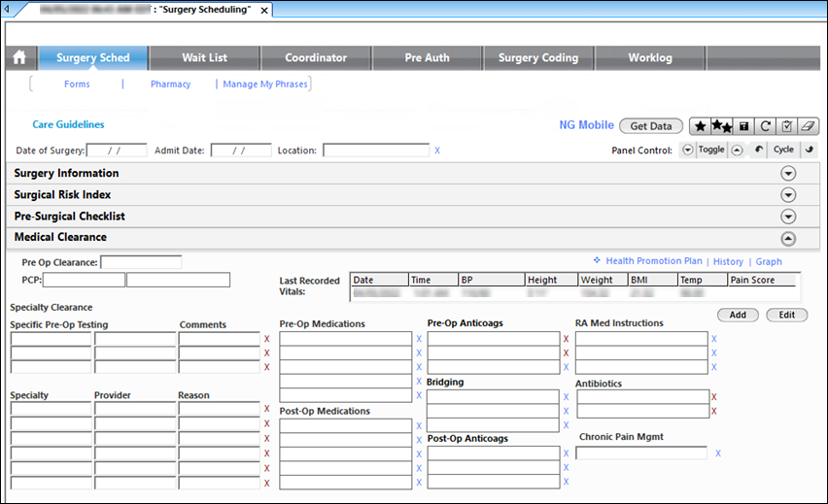Open the Pharmacy link
This screenshot has height=504, width=828.
tap(171, 84)
